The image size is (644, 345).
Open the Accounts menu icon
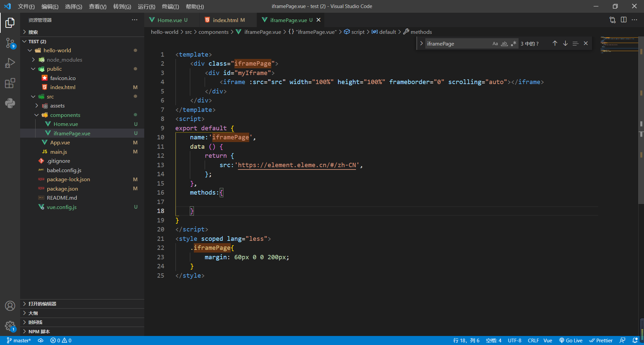click(x=10, y=306)
